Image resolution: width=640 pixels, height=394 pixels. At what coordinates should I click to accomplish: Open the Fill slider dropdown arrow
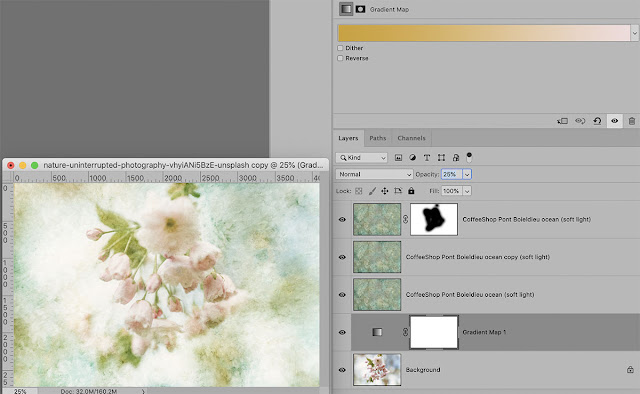click(467, 191)
